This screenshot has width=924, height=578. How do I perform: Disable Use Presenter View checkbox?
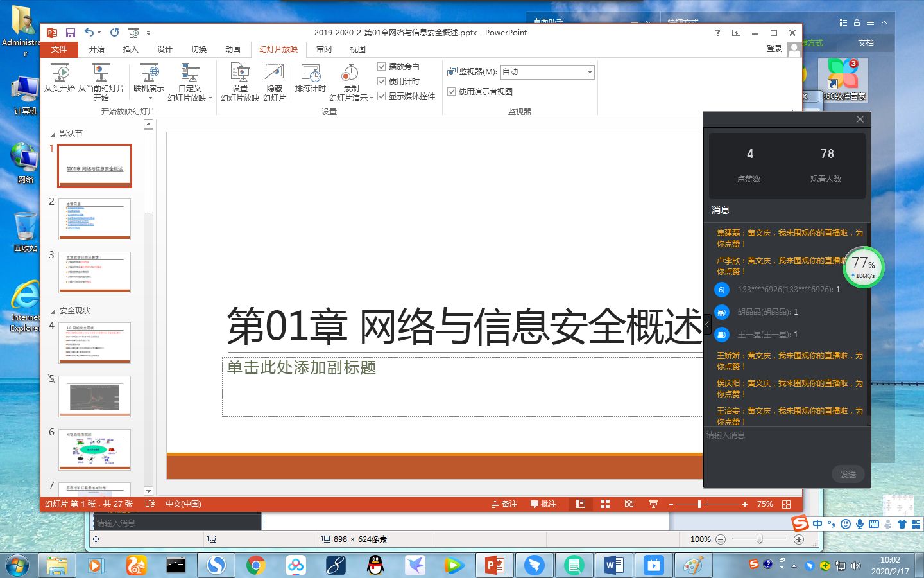(x=452, y=91)
